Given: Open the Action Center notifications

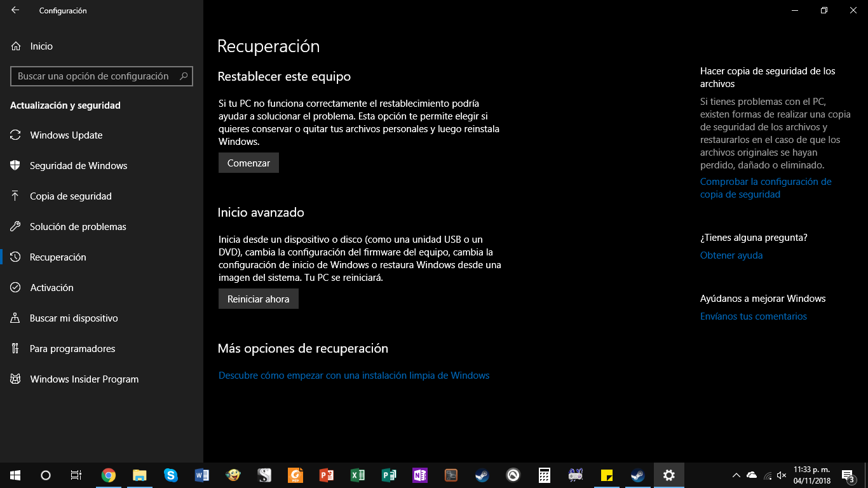Looking at the screenshot, I should [848, 475].
